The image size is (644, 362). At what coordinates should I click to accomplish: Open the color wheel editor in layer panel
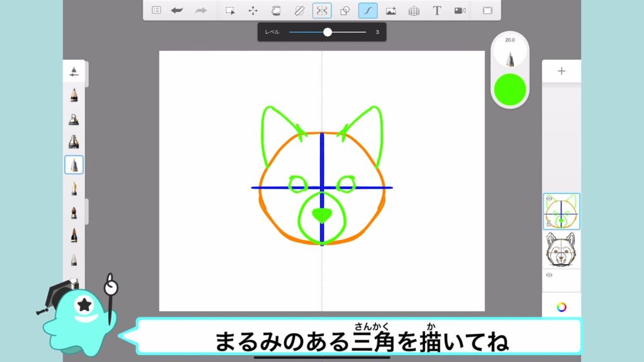[562, 307]
